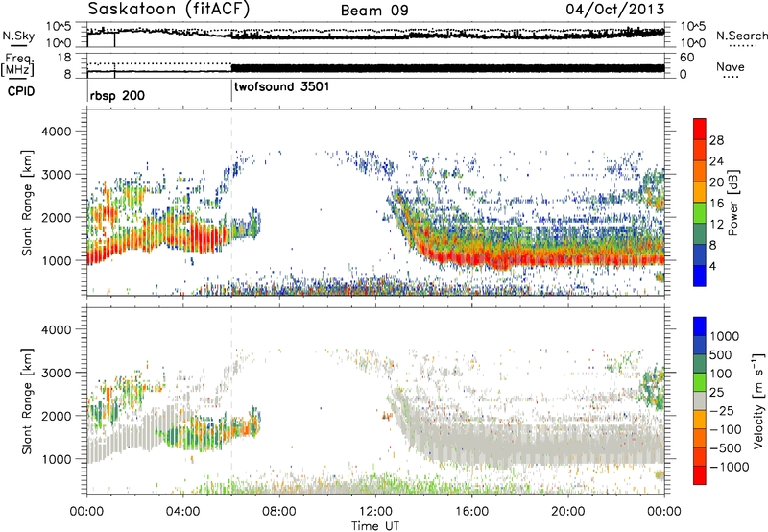
Task: Click the '-500' label on velocity colorbar
Action: (x=725, y=448)
